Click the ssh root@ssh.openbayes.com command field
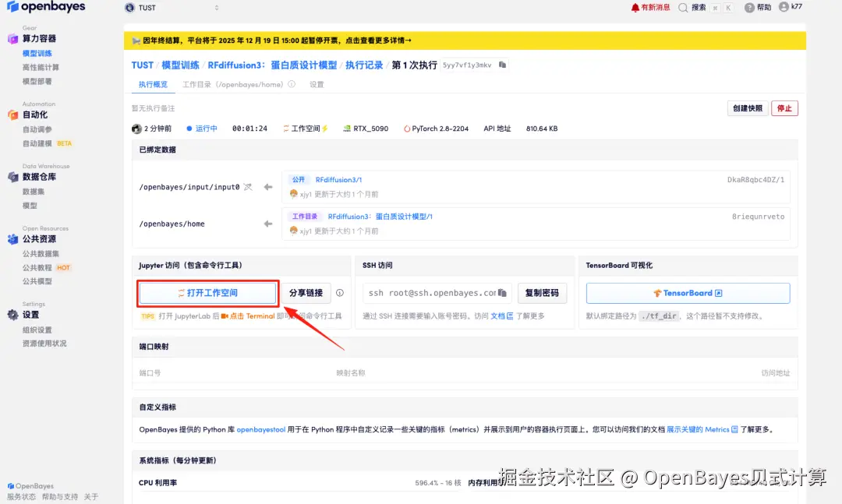The height and width of the screenshot is (504, 842). [431, 293]
